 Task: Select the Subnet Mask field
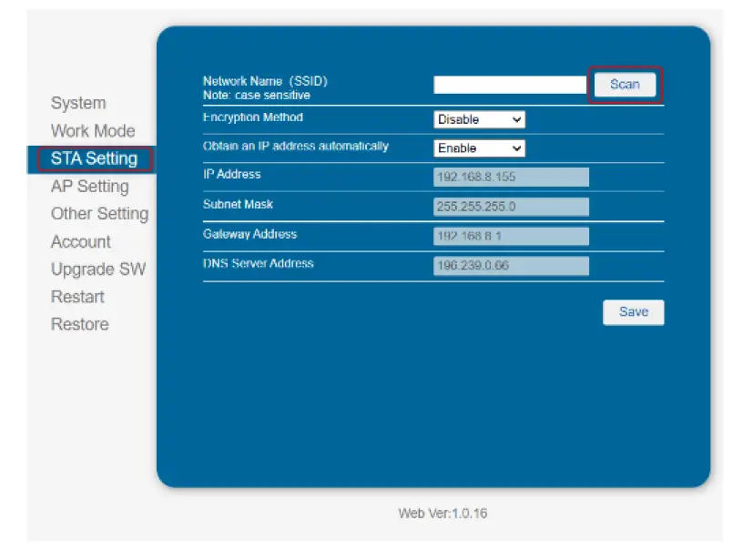[511, 207]
